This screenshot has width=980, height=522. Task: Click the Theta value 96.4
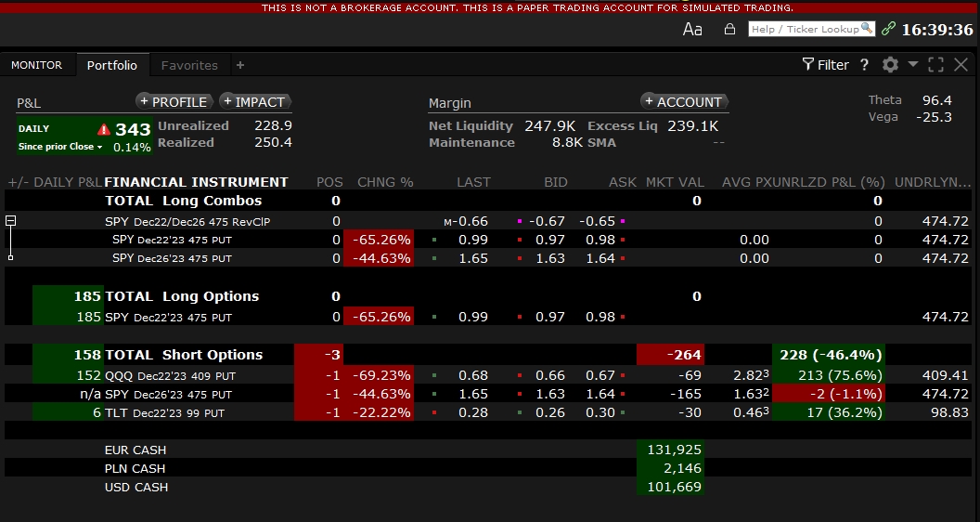937,100
